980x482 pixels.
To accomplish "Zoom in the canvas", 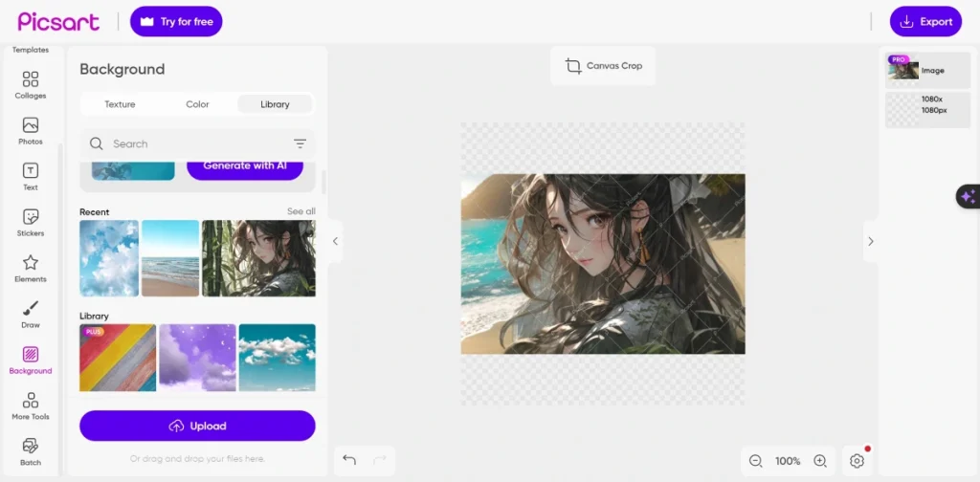I will [820, 461].
